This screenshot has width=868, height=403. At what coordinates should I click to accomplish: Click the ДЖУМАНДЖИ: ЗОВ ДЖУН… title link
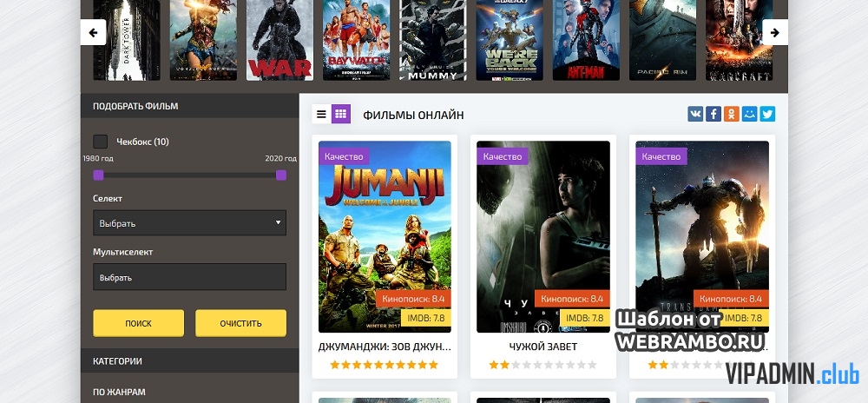click(x=385, y=347)
